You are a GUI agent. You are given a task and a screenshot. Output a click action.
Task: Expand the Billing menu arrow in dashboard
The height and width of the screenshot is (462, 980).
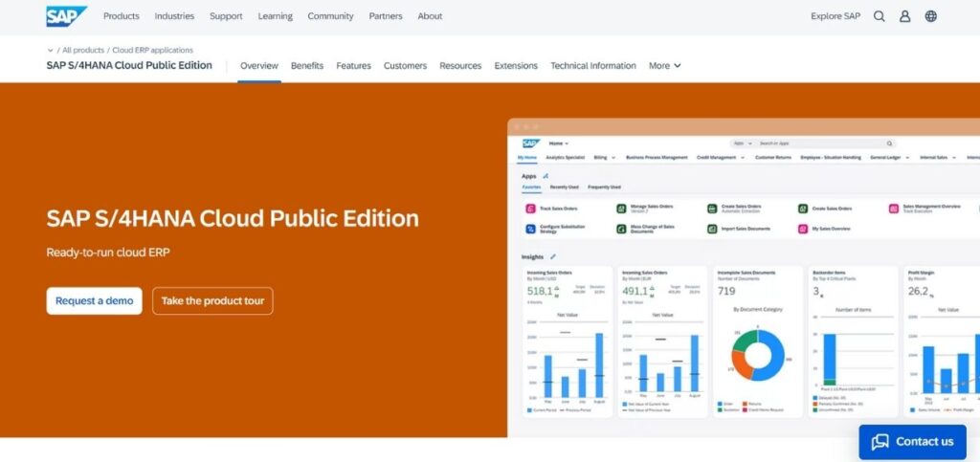[x=613, y=158]
